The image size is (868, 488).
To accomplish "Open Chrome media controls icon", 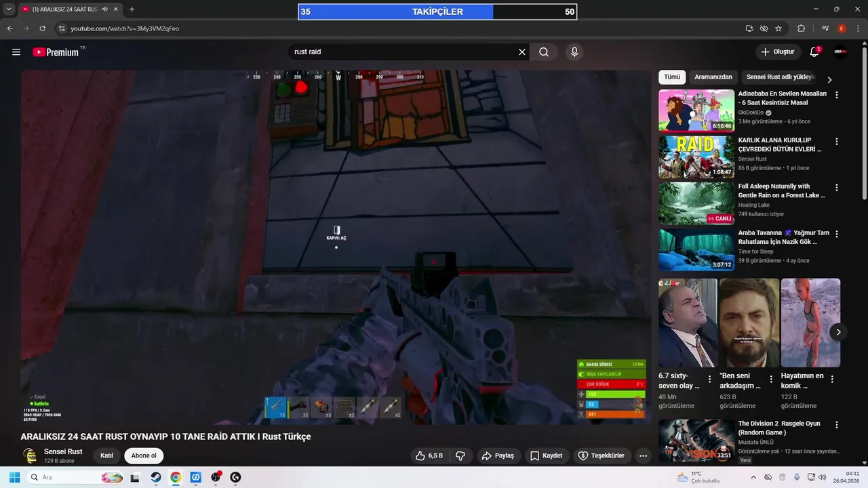I will point(825,28).
